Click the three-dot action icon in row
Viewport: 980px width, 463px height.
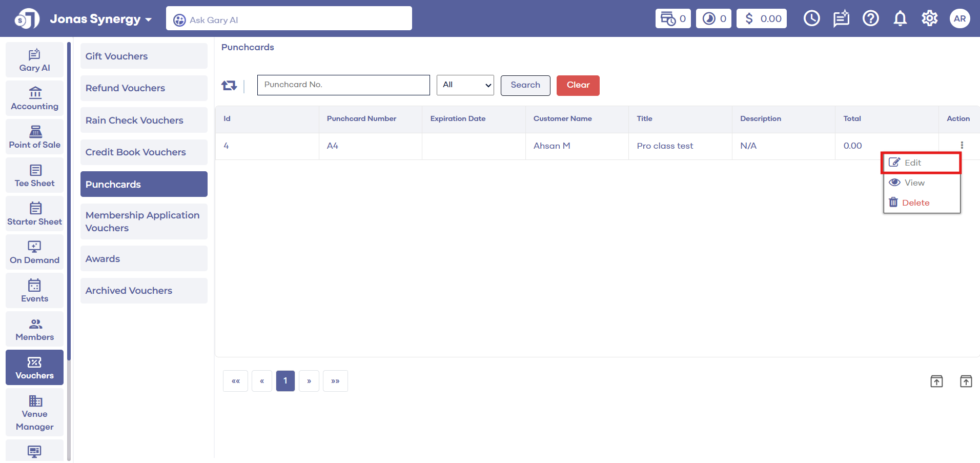[x=962, y=146]
